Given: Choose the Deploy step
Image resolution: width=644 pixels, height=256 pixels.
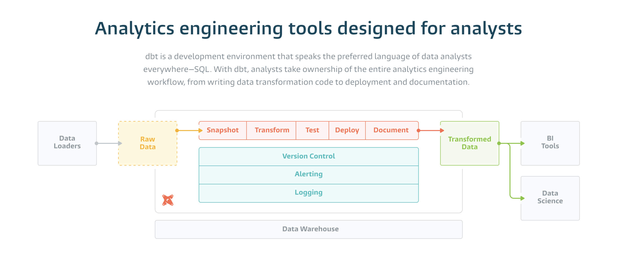Looking at the screenshot, I should pyautogui.click(x=347, y=130).
